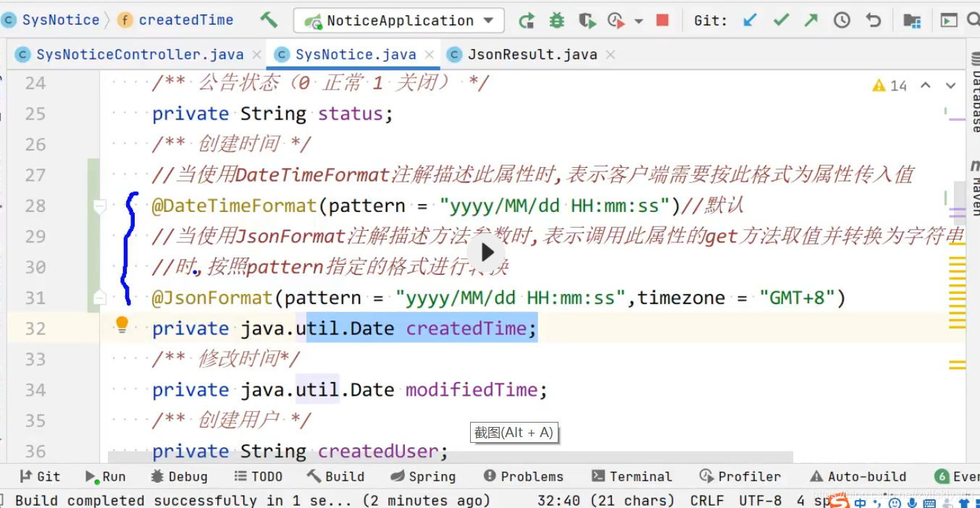
Task: Open the Database tool window sidebar tab
Action: pyautogui.click(x=974, y=94)
